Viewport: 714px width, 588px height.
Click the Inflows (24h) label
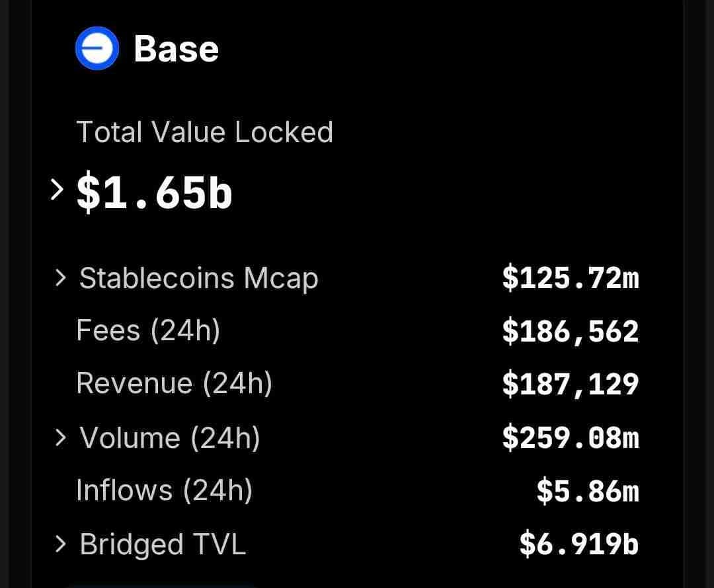(x=164, y=490)
